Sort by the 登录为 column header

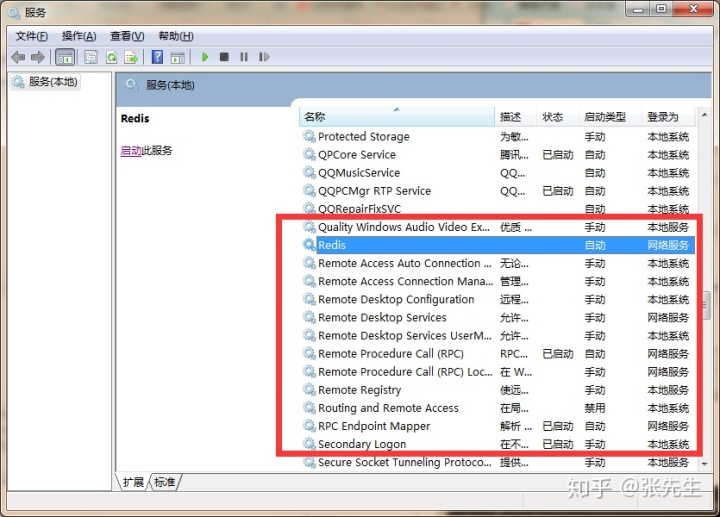(x=668, y=117)
